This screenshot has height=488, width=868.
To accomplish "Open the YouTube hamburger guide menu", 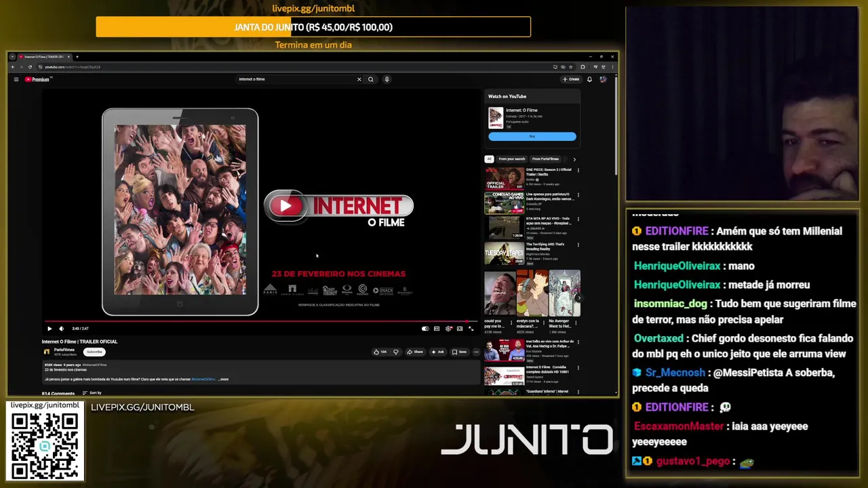I will [x=16, y=79].
